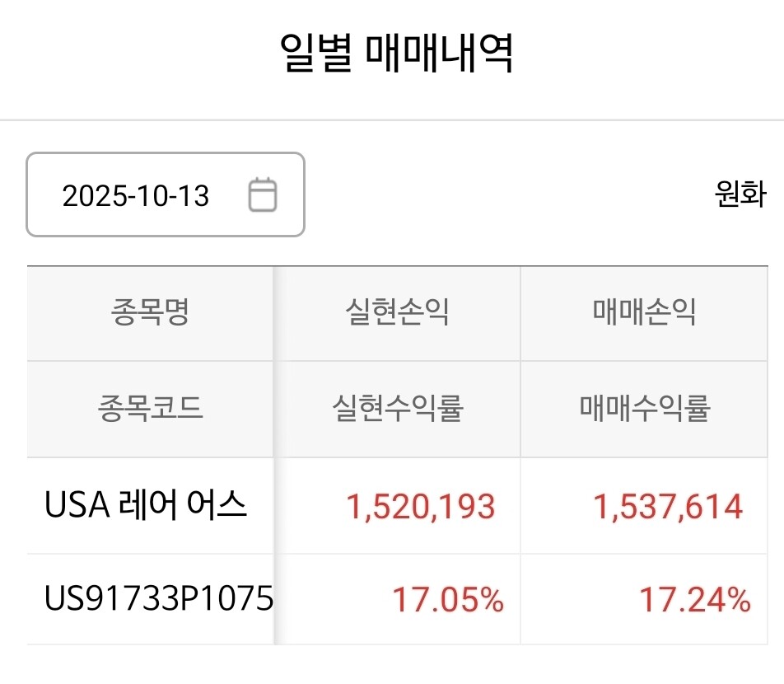Image resolution: width=784 pixels, height=684 pixels.
Task: Click the calendar icon in date field
Action: pyautogui.click(x=263, y=195)
